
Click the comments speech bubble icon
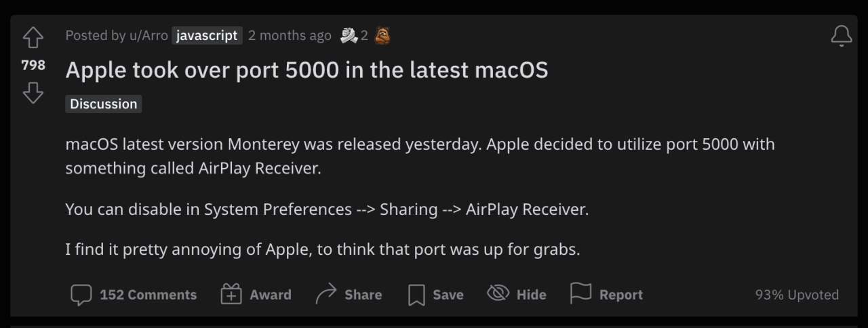coord(81,295)
